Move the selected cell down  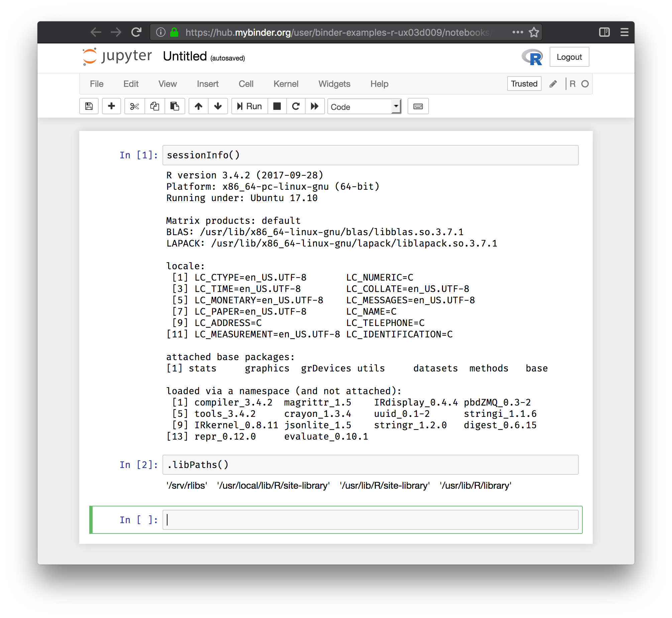tap(218, 106)
